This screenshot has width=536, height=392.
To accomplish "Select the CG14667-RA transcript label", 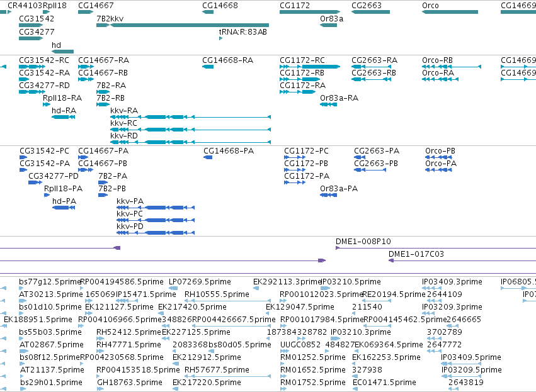I will [x=103, y=60].
